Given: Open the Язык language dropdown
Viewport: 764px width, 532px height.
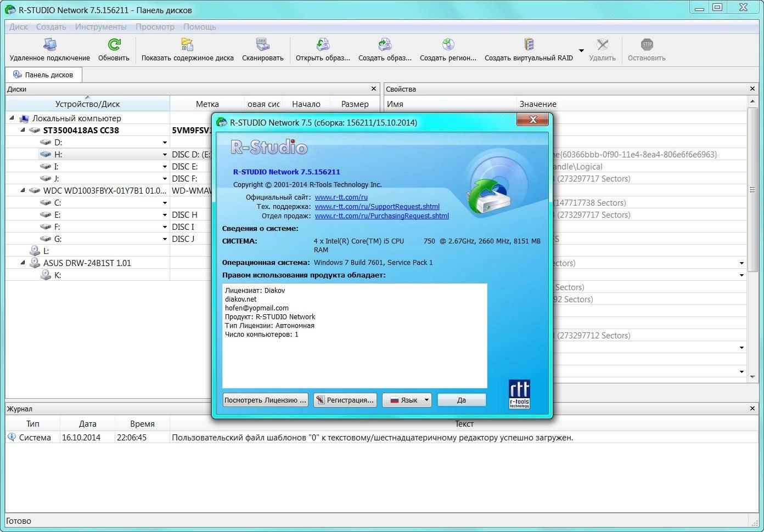Looking at the screenshot, I should (x=407, y=400).
